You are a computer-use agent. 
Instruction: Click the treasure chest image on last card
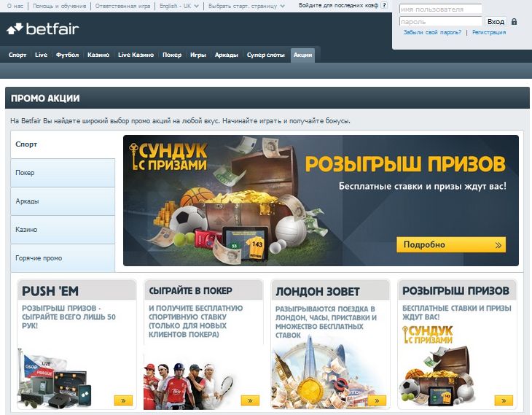coord(438,377)
